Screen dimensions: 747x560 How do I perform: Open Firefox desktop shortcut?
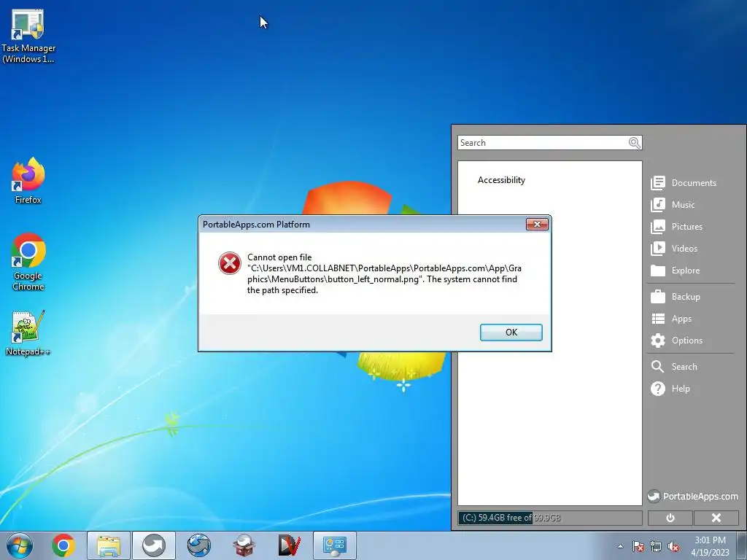coord(28,181)
